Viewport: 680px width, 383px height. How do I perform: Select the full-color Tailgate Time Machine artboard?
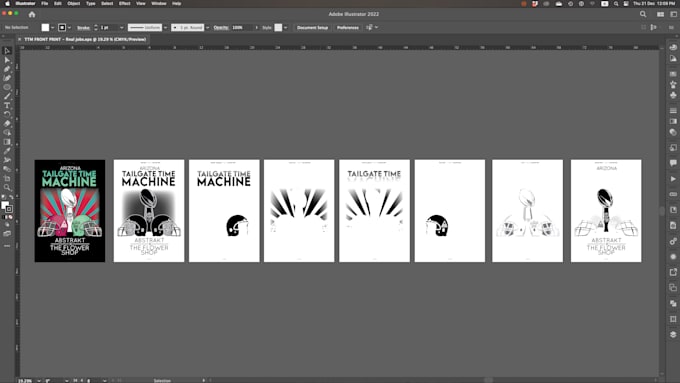click(x=70, y=211)
